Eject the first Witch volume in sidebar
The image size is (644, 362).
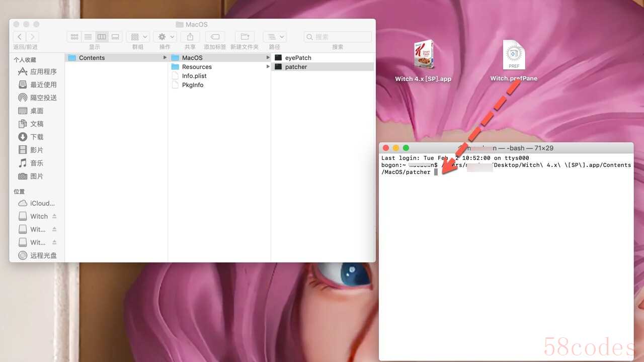(x=54, y=216)
